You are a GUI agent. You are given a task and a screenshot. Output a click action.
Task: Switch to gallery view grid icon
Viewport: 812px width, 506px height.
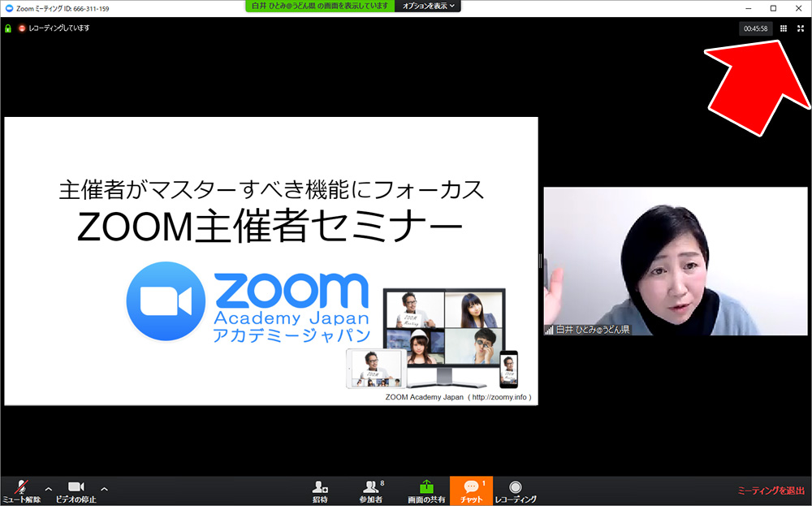click(x=784, y=28)
